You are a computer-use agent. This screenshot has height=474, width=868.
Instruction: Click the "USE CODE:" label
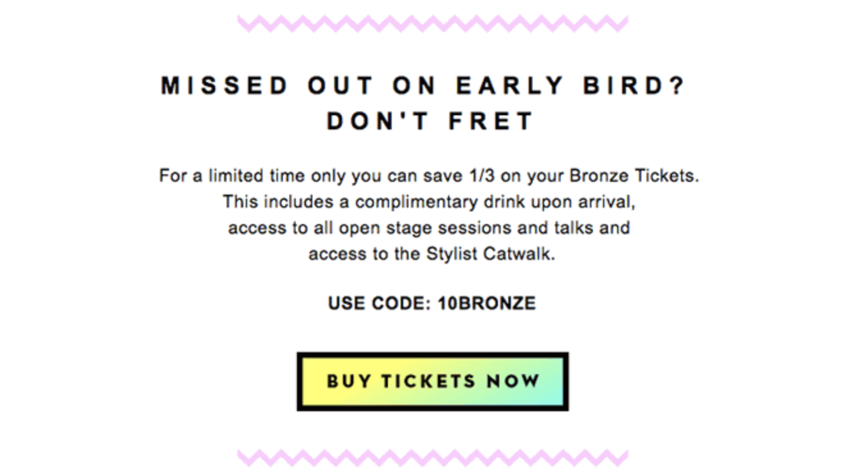(380, 303)
